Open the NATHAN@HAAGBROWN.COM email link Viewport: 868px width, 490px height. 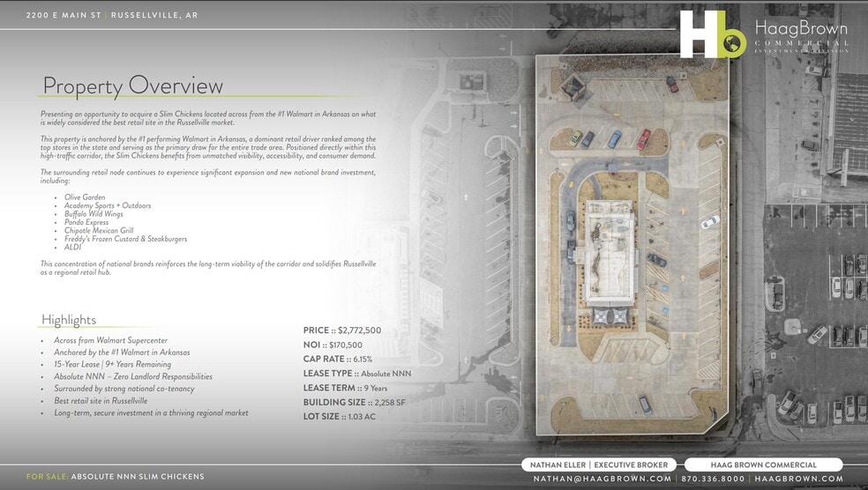[x=602, y=479]
